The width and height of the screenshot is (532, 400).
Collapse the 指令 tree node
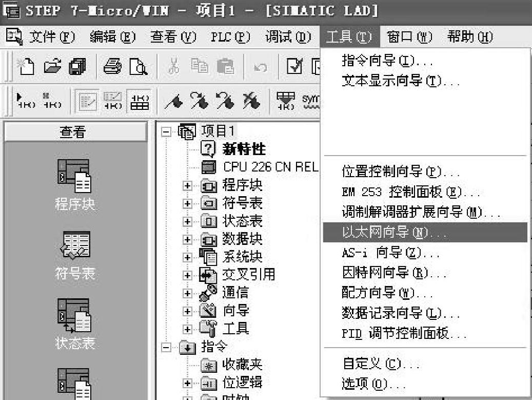(166, 347)
